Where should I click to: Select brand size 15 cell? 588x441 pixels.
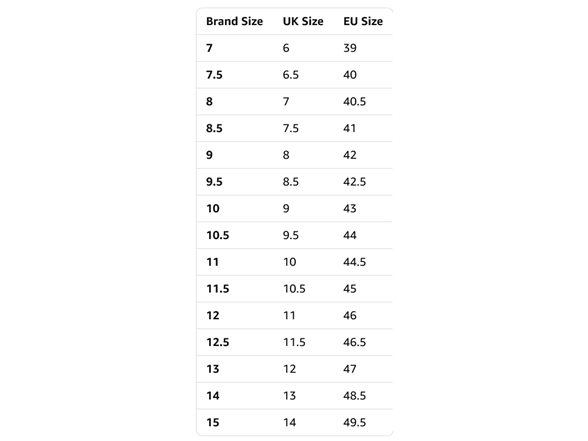point(213,423)
